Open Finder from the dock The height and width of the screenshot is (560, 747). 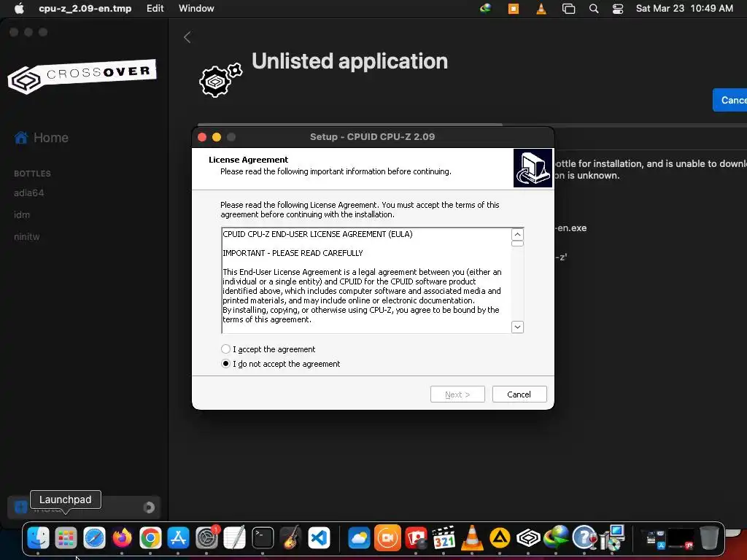coord(38,538)
